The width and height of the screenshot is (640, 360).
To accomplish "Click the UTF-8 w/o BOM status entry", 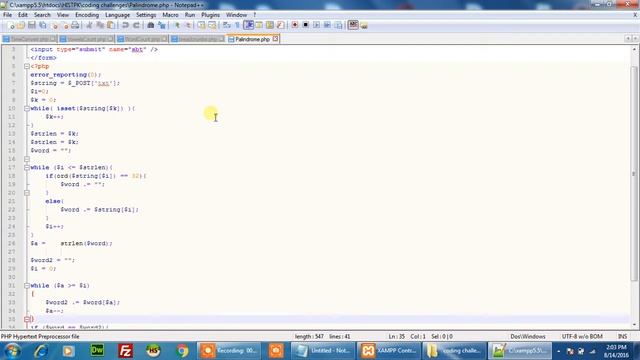I will point(582,336).
